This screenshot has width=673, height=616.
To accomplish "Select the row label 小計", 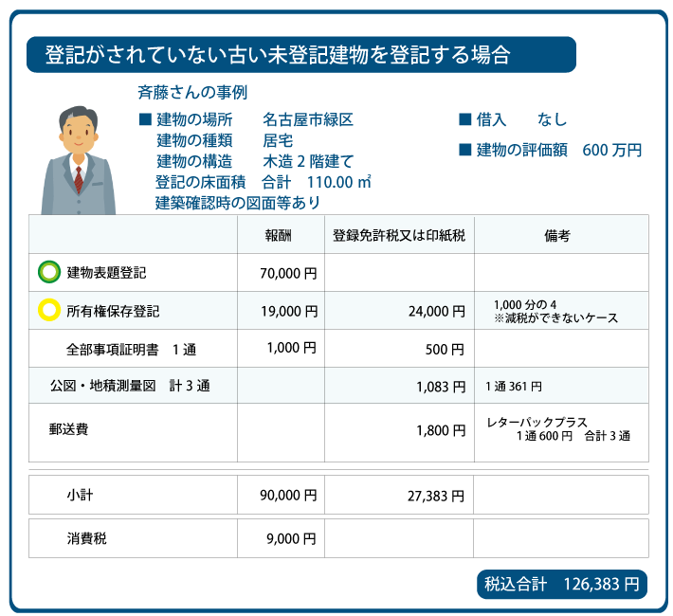I will point(80,495).
